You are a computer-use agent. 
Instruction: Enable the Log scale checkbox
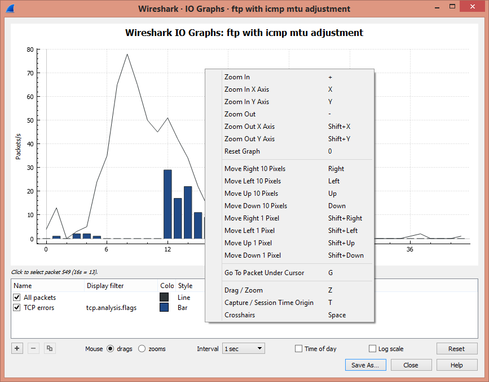pyautogui.click(x=372, y=349)
